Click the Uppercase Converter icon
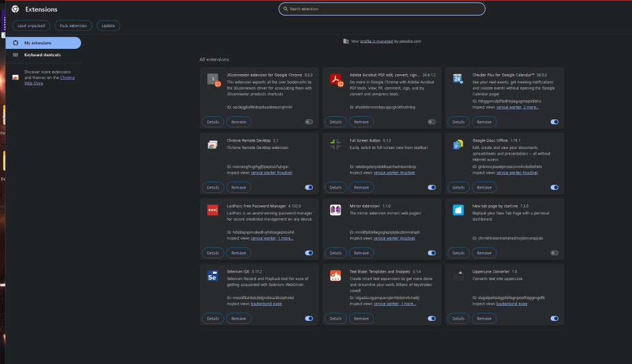Image resolution: width=632 pixels, height=364 pixels. pos(458,276)
